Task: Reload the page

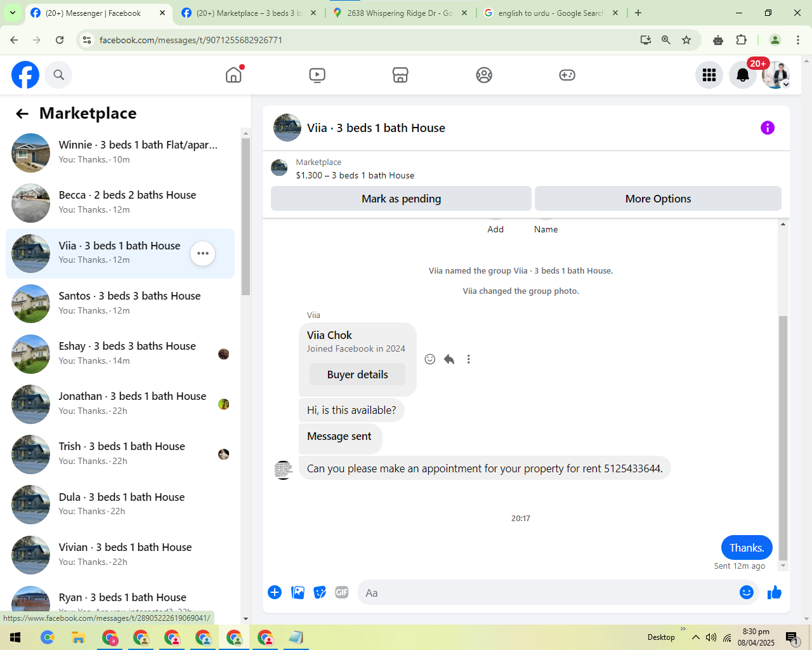Action: 60,40
